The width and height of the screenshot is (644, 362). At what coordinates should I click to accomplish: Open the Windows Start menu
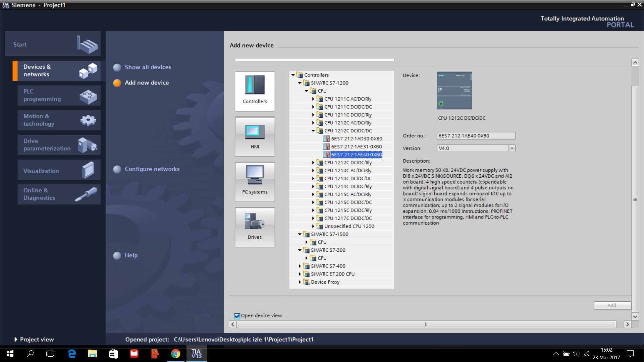pyautogui.click(x=10, y=354)
